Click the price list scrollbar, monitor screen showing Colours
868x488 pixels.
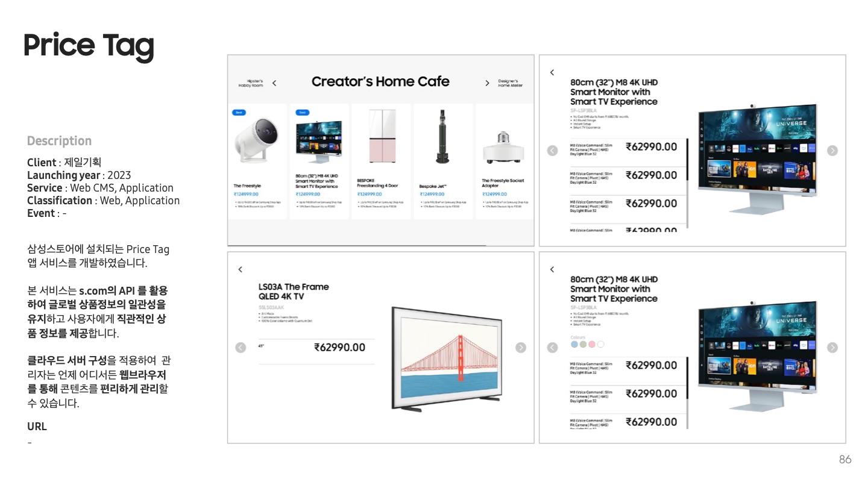(688, 392)
